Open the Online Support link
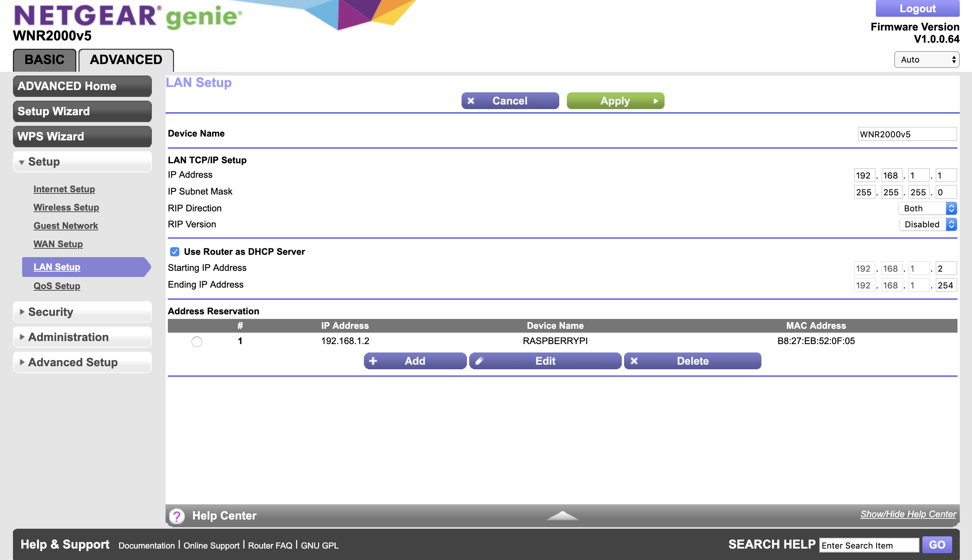This screenshot has height=560, width=972. point(211,546)
